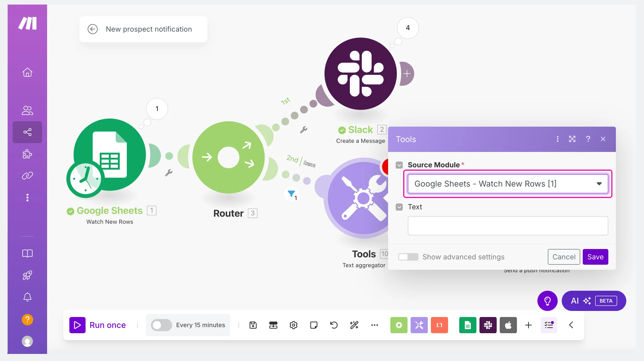Click the 2nd route label
Image resolution: width=644 pixels, height=361 pixels.
[292, 159]
